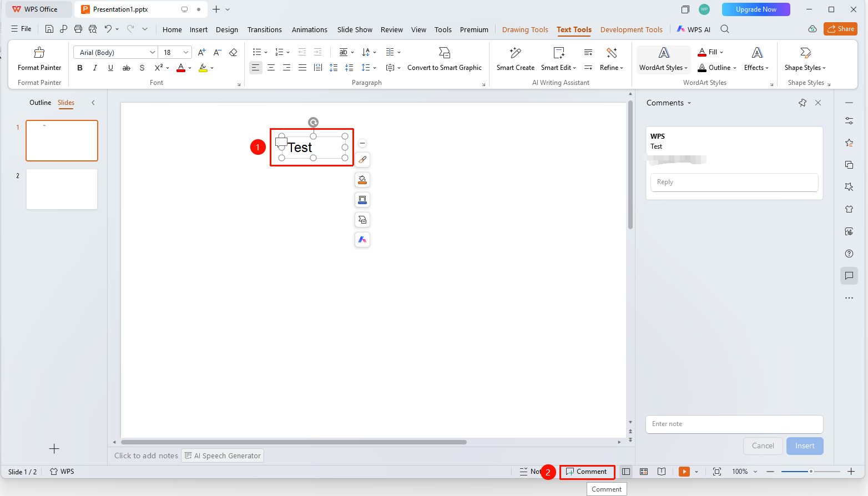Switch to Drawing Tools tab
The width and height of the screenshot is (868, 496).
tap(525, 29)
